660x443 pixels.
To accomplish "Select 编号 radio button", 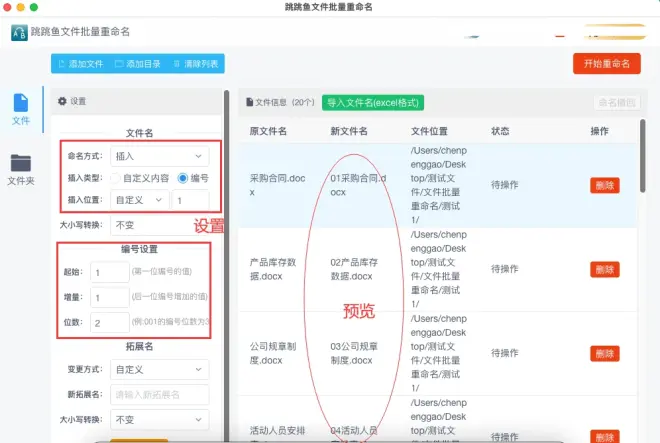I will click(x=182, y=178).
